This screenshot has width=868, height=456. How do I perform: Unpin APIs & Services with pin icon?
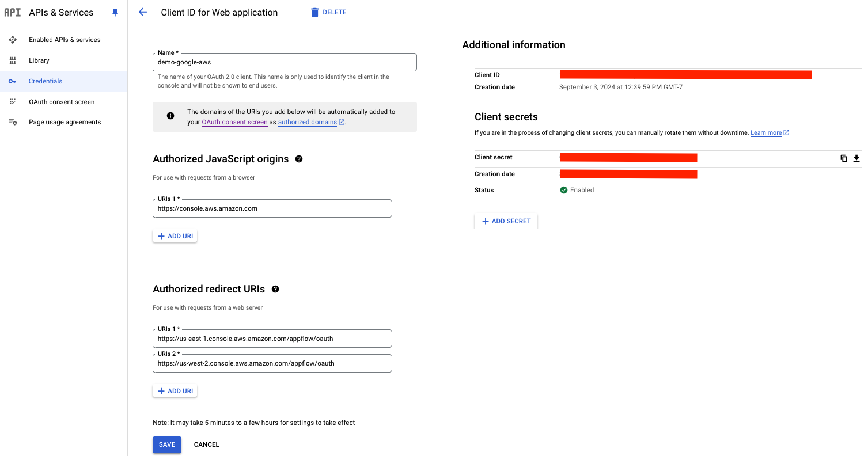coord(115,12)
